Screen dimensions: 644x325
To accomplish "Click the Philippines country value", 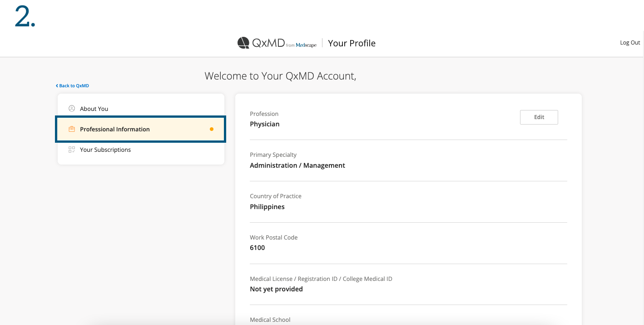I will tap(268, 207).
